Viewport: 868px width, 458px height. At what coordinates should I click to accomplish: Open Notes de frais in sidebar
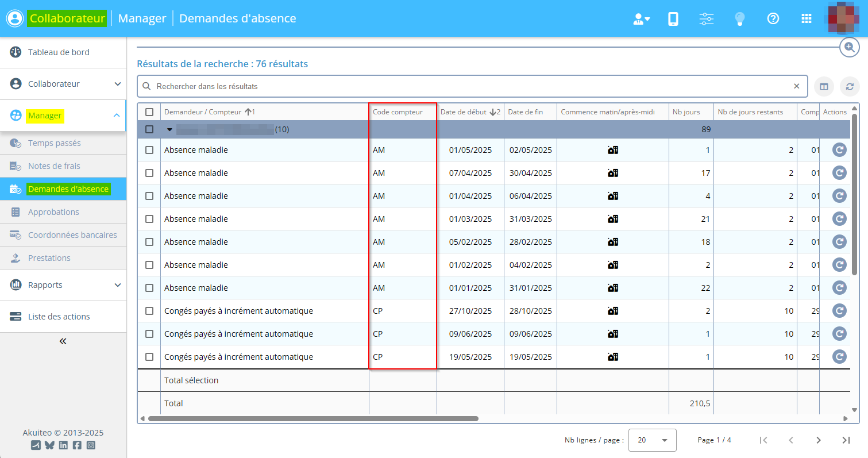click(x=54, y=166)
